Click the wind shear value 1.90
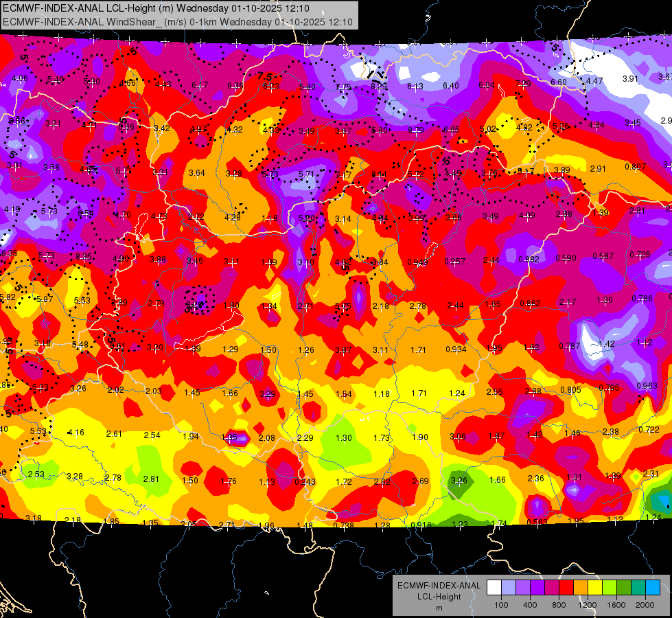The width and height of the screenshot is (672, 618). (419, 437)
